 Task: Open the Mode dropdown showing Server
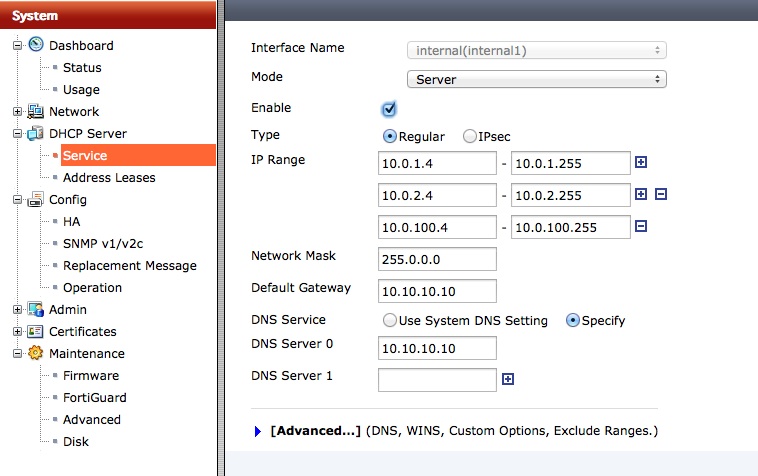(537, 79)
